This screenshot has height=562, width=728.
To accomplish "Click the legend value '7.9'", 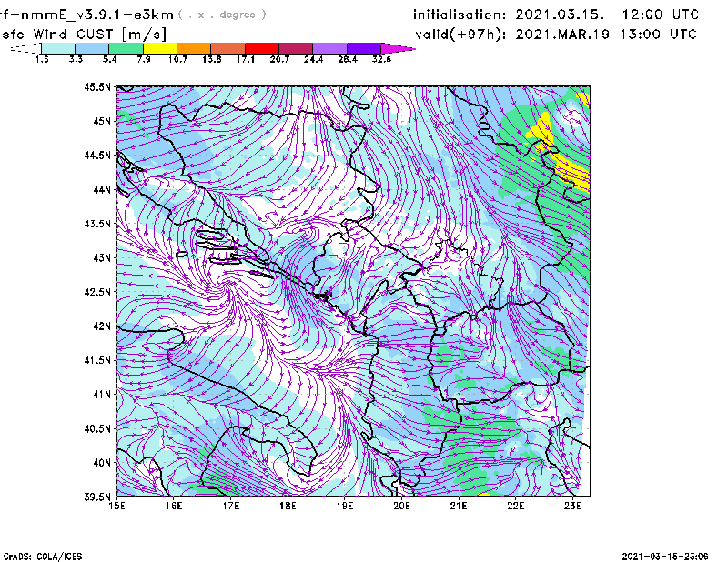I will tap(144, 59).
